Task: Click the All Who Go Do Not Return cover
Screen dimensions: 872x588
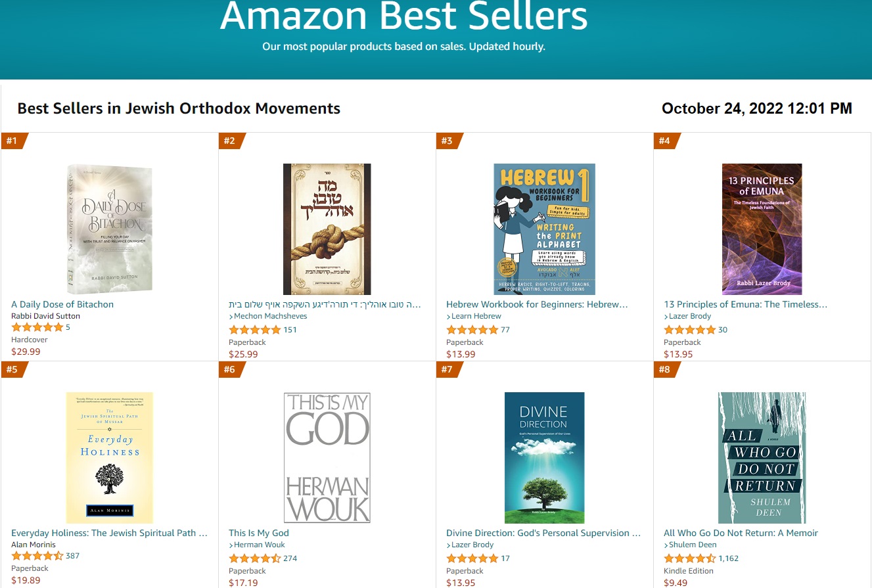Action: click(x=762, y=457)
